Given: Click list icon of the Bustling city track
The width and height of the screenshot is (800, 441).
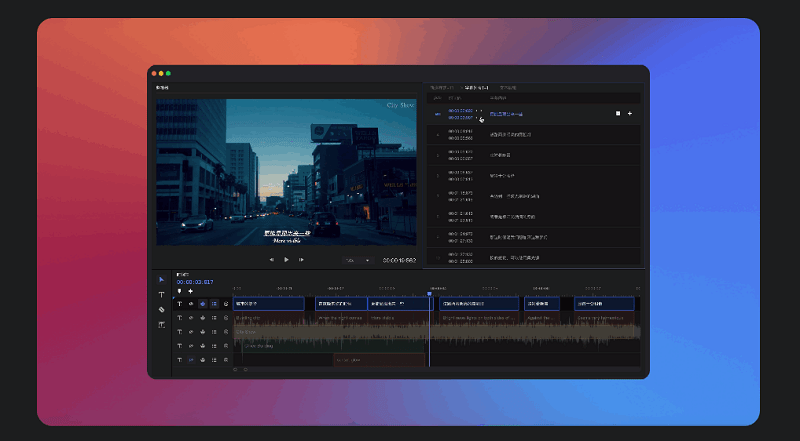Looking at the screenshot, I should click(x=214, y=318).
